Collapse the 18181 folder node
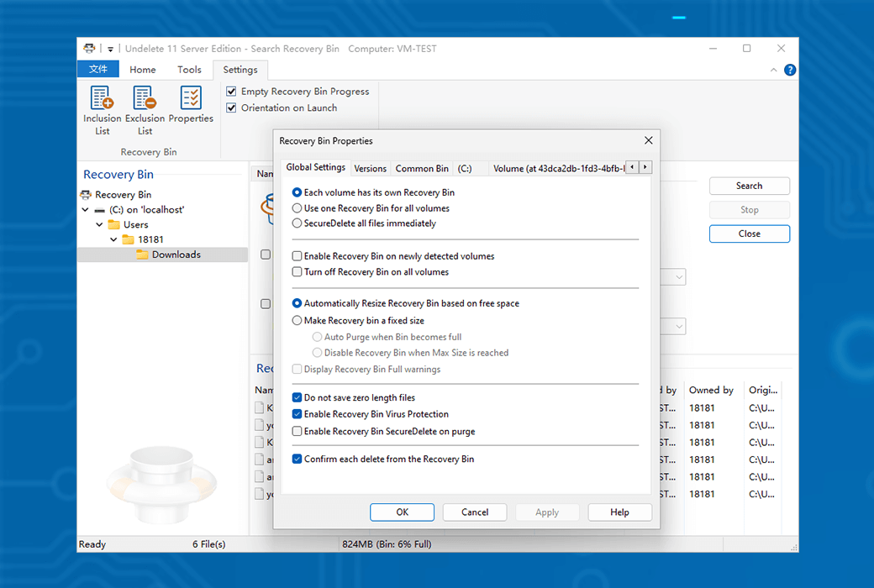Screen dimensions: 874x588 pyautogui.click(x=113, y=240)
